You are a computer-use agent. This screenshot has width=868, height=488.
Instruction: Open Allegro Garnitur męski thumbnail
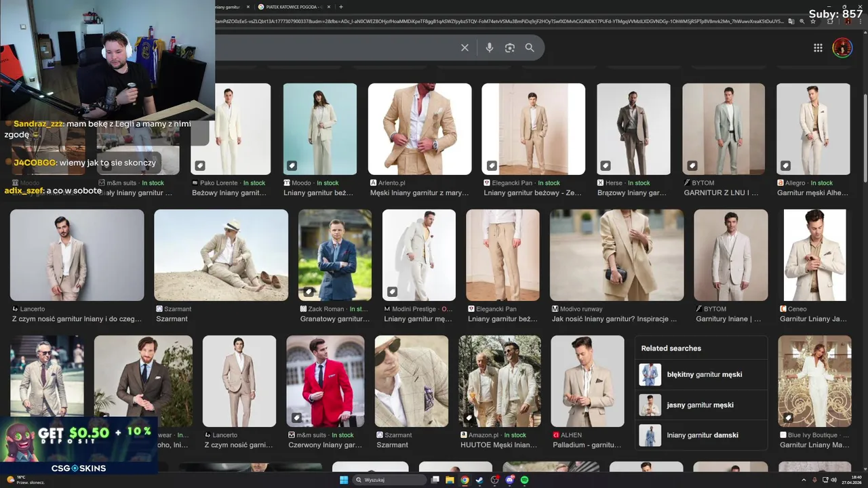[813, 129]
